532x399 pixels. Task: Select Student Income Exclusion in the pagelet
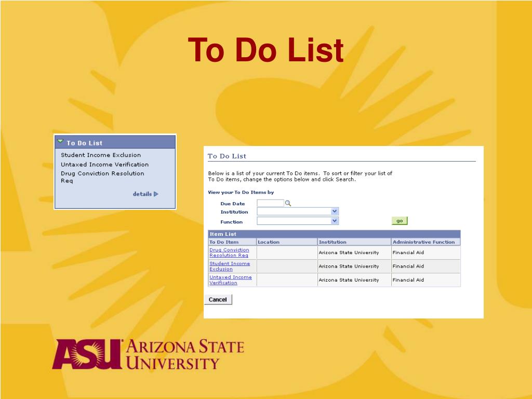pyautogui.click(x=101, y=155)
